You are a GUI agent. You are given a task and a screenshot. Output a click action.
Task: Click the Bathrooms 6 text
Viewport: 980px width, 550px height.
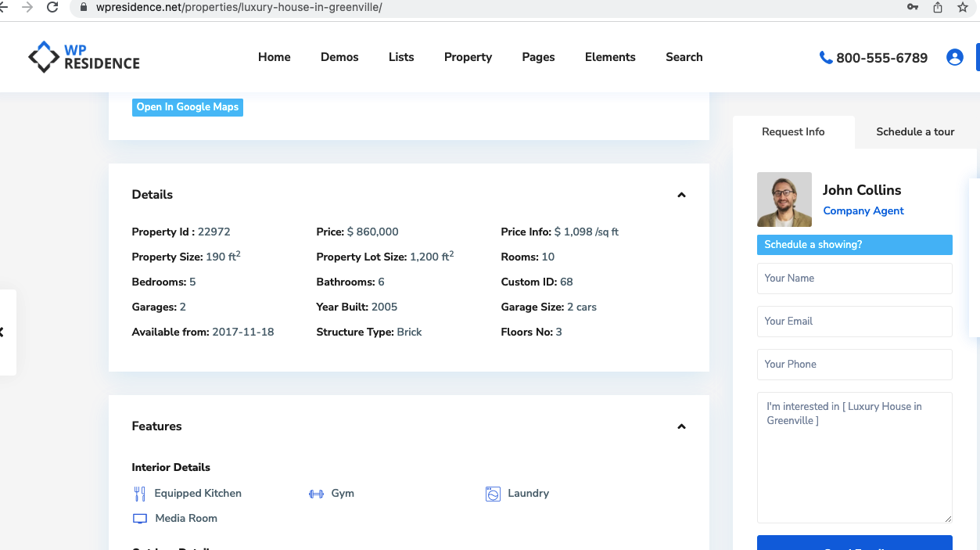[x=350, y=282]
